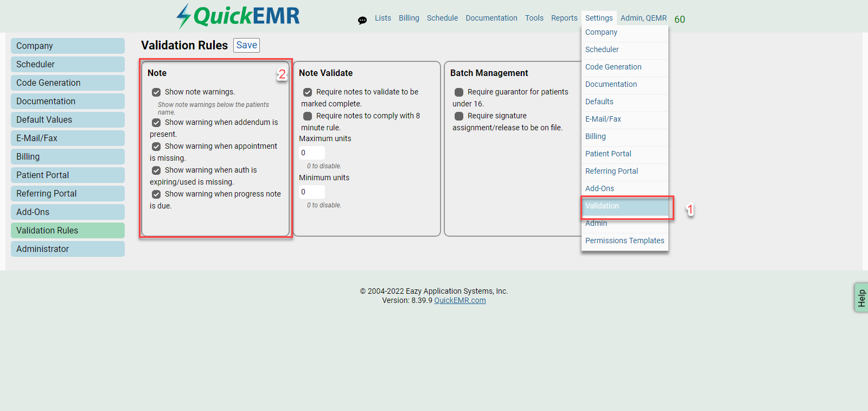Toggle Show warning when addendum is present
The width and height of the screenshot is (868, 411).
coord(156,123)
